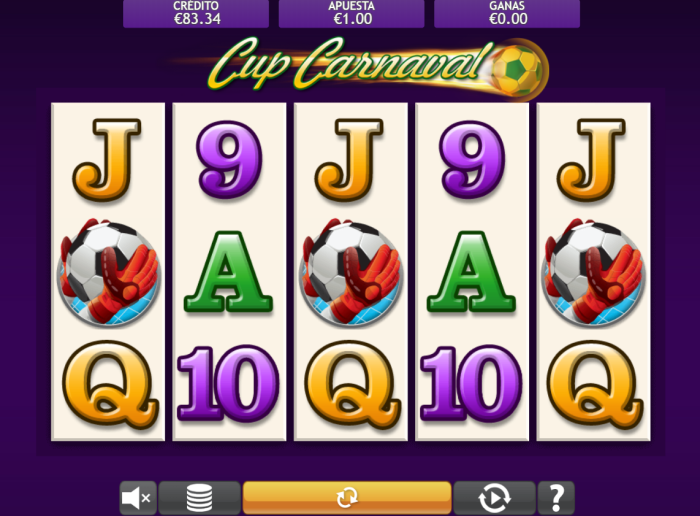The height and width of the screenshot is (516, 700).
Task: Click the APUESTA bet amount panel
Action: (351, 13)
